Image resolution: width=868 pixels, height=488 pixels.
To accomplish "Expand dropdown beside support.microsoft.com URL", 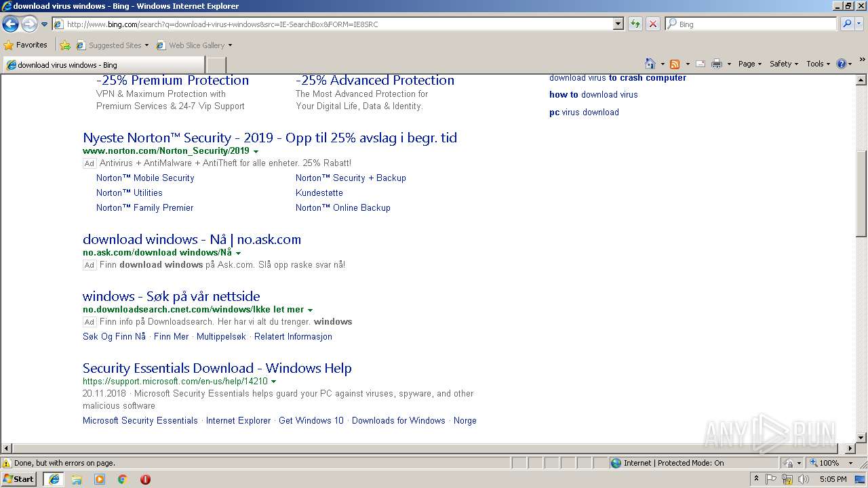I will (x=273, y=382).
